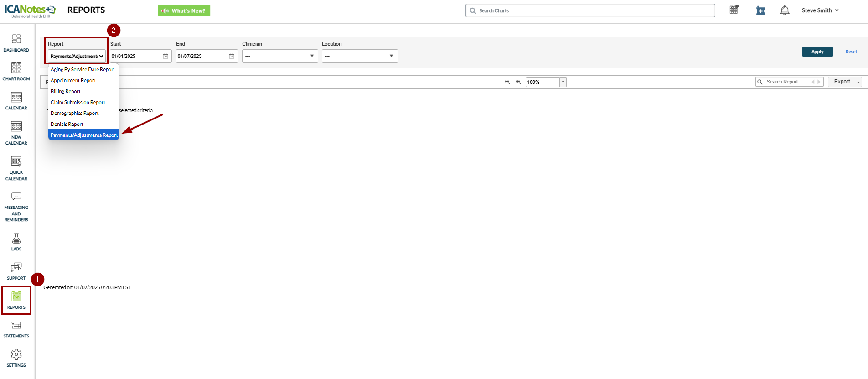This screenshot has width=868, height=379.
Task: Open the zoom percentage dropdown arrow
Action: (563, 82)
